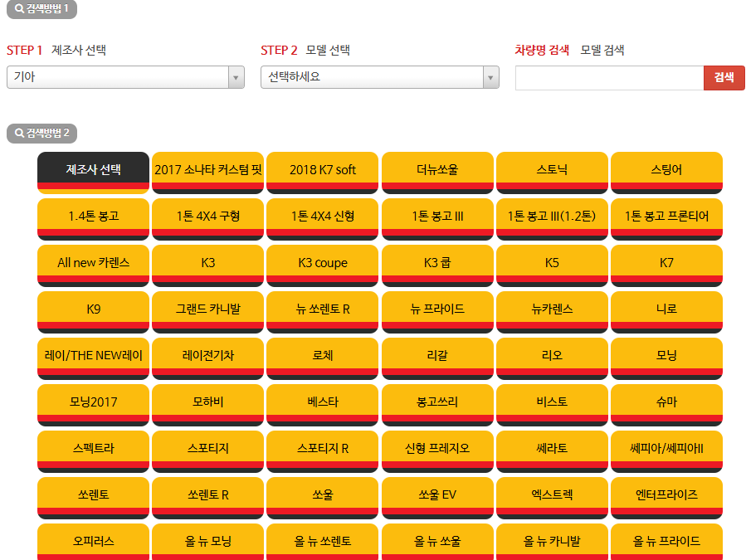Image resolution: width=746 pixels, height=560 pixels.
Task: Click the 쏘렌토 R model button
Action: [x=208, y=498]
